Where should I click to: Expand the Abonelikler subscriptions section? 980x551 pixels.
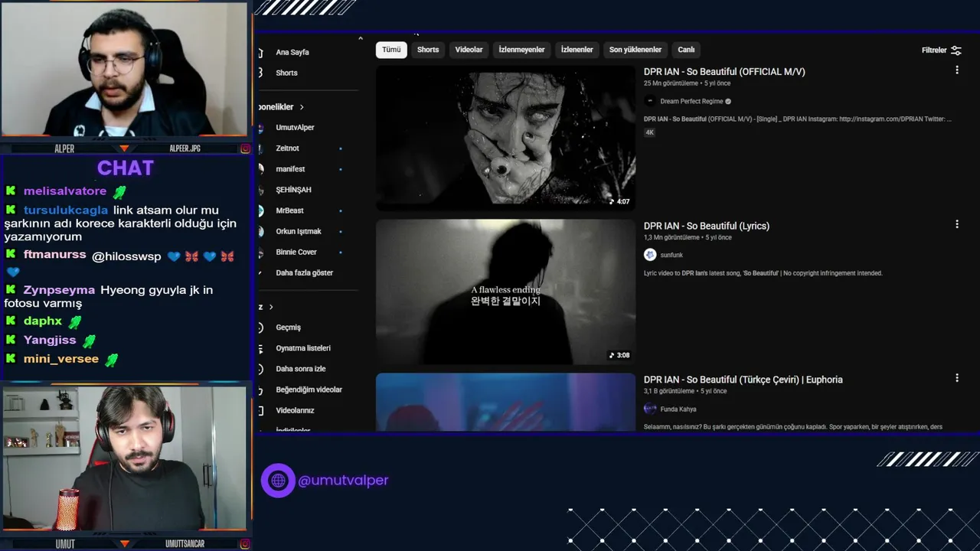click(x=282, y=107)
